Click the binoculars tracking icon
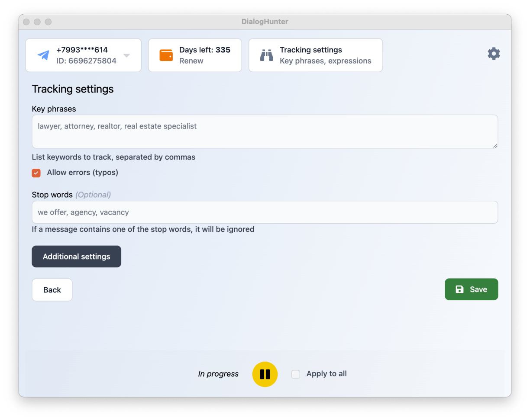This screenshot has height=420, width=530. [x=266, y=55]
